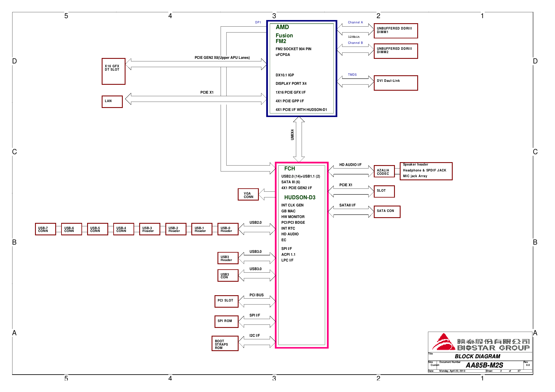This screenshot has height=392, width=555.
Task: Select the LAN block
Action: [112, 101]
